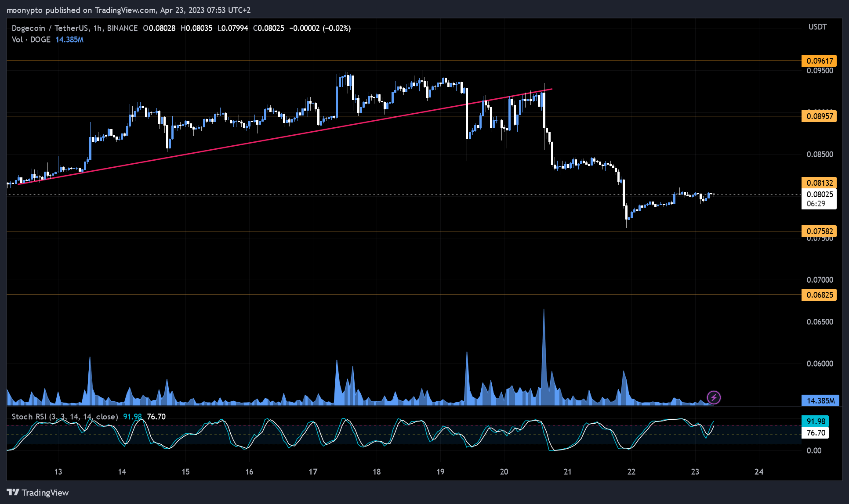The image size is (849, 504).
Task: Click the Stoch RSI 91.98 axis label
Action: pyautogui.click(x=816, y=421)
